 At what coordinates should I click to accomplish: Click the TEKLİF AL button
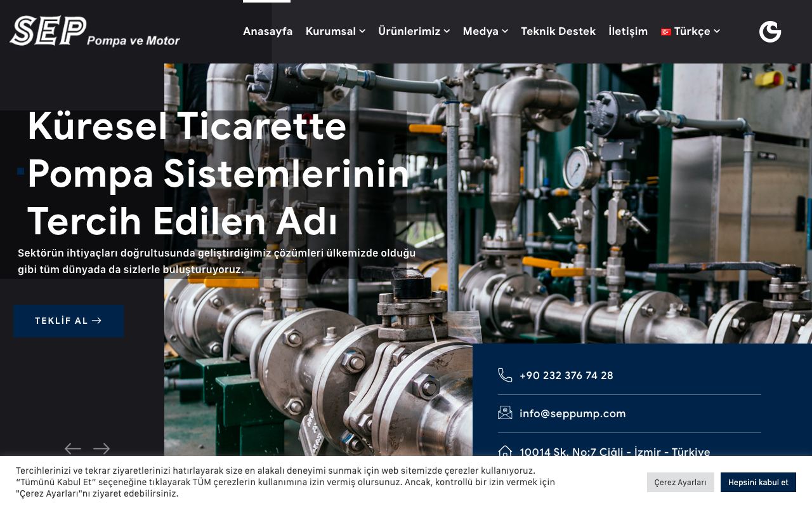coord(69,321)
